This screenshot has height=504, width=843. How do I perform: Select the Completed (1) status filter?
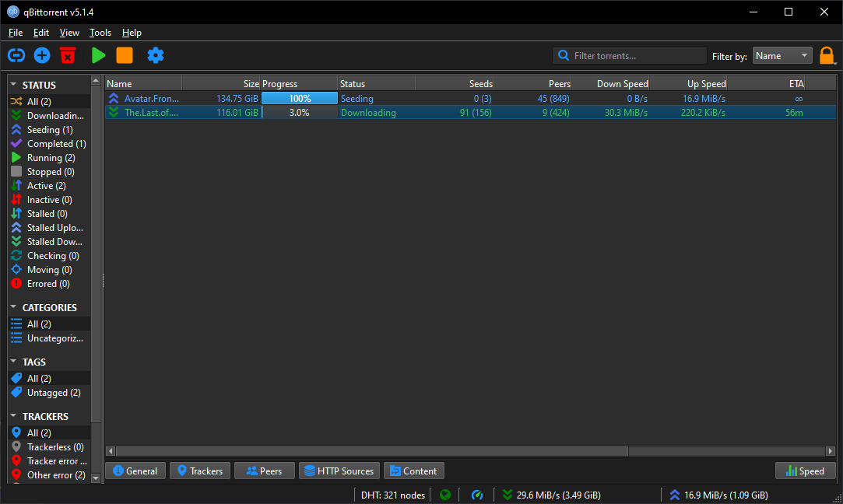pos(49,143)
